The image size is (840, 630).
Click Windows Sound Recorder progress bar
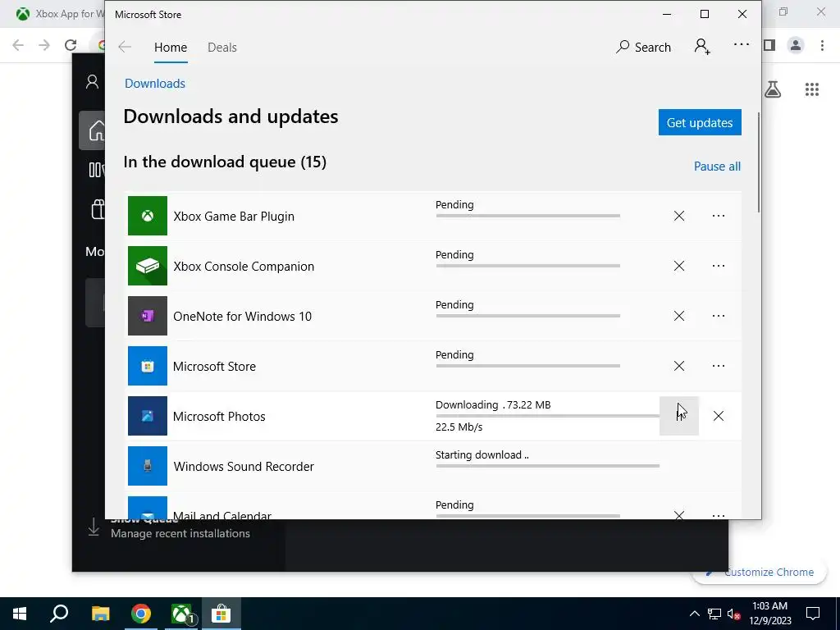547,466
